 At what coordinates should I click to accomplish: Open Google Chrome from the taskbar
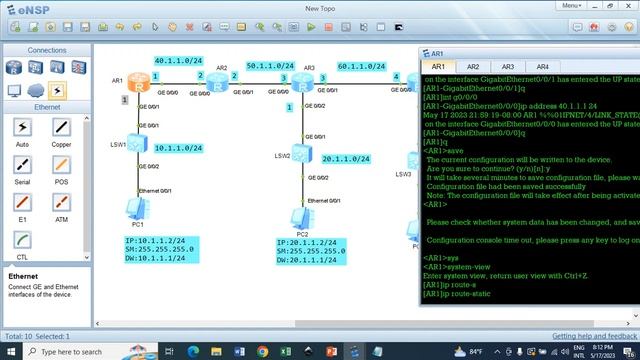click(262, 351)
